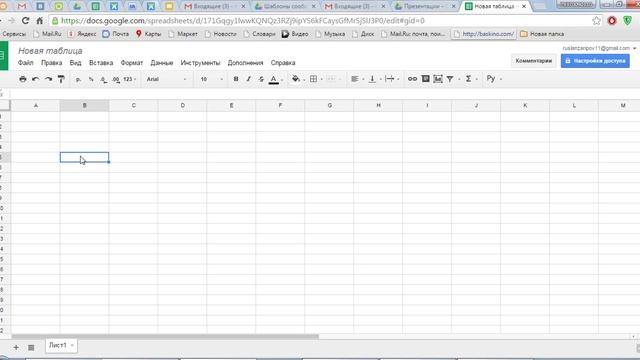Redo the last action
The width and height of the screenshot is (640, 360).
click(x=48, y=79)
